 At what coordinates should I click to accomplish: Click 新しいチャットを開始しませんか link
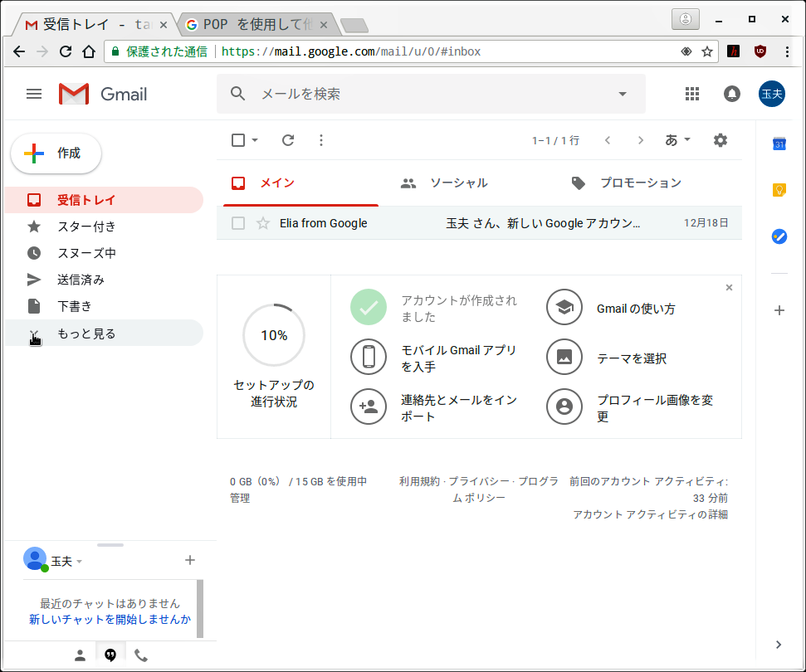point(110,620)
